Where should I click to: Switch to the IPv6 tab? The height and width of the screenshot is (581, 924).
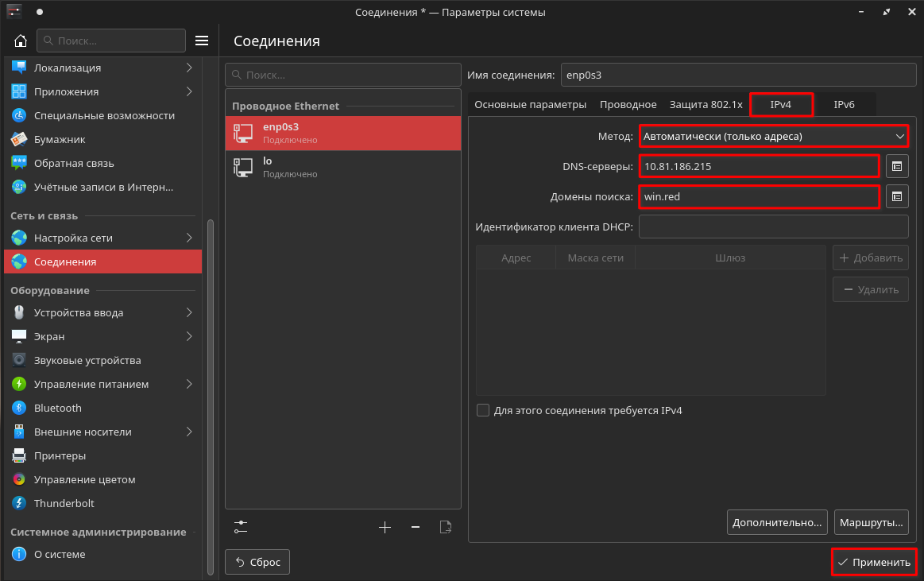point(844,105)
